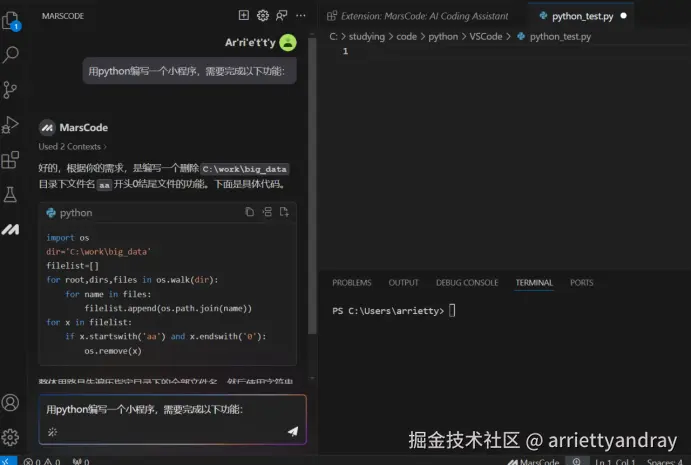This screenshot has width=692, height=466.
Task: Open the more actions ellipsis in MarsCode header
Action: point(301,15)
